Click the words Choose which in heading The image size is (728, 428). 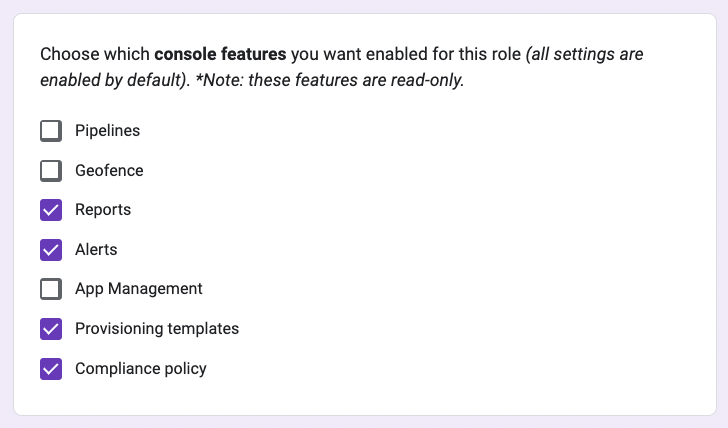(95, 54)
